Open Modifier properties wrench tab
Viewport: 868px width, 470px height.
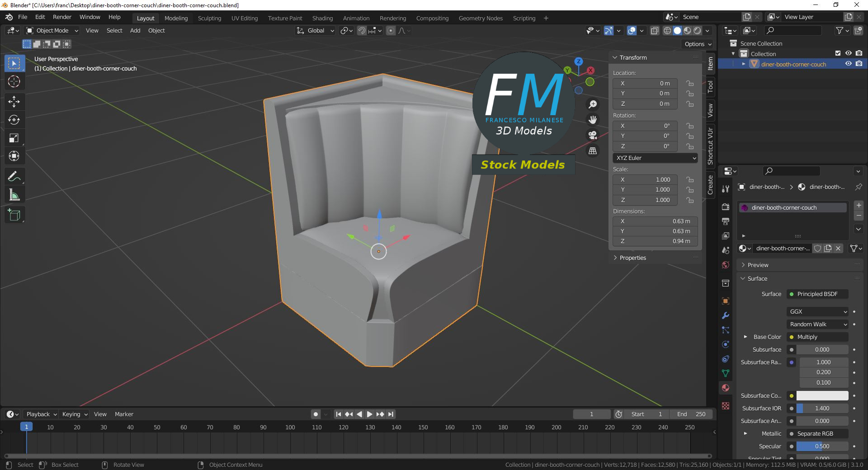(726, 315)
